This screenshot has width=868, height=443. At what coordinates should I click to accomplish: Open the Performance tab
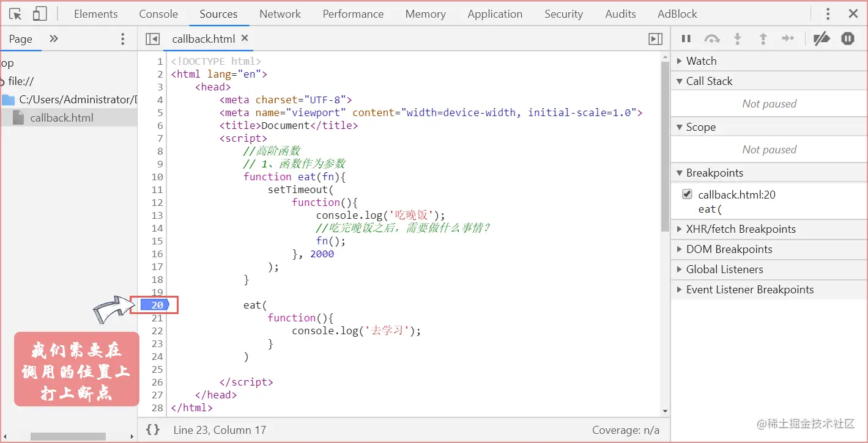click(x=353, y=13)
